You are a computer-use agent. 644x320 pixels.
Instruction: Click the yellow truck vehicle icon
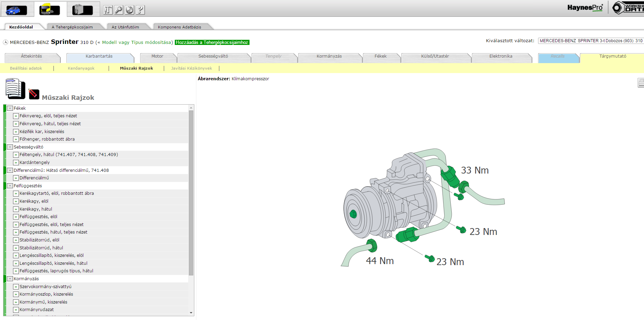tap(50, 10)
